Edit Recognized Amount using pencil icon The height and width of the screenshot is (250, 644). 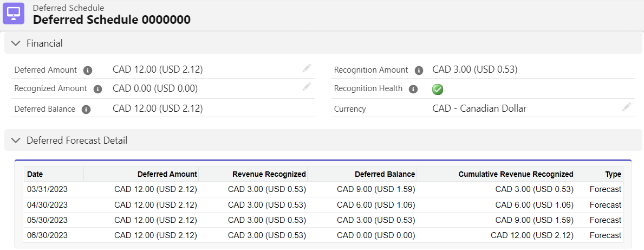point(307,87)
